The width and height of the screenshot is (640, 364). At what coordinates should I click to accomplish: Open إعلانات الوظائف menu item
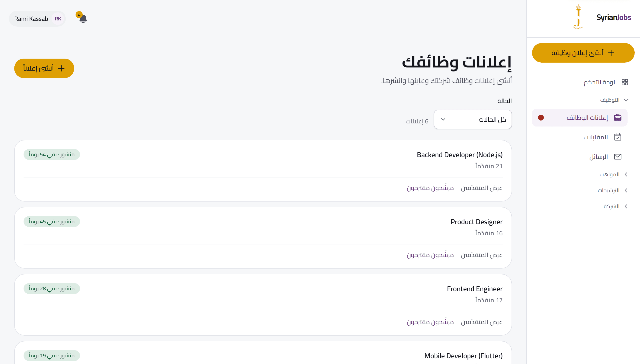(x=579, y=117)
